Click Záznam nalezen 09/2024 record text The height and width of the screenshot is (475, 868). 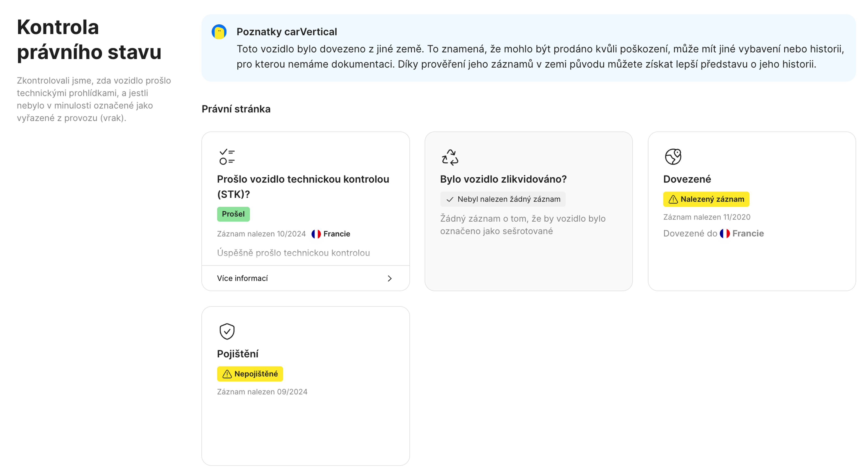[262, 391]
